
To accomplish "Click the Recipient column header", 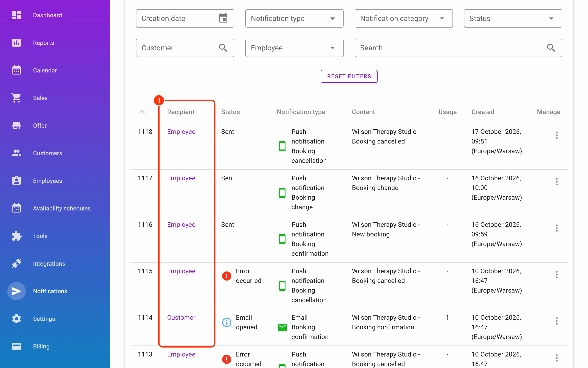I will [x=181, y=112].
